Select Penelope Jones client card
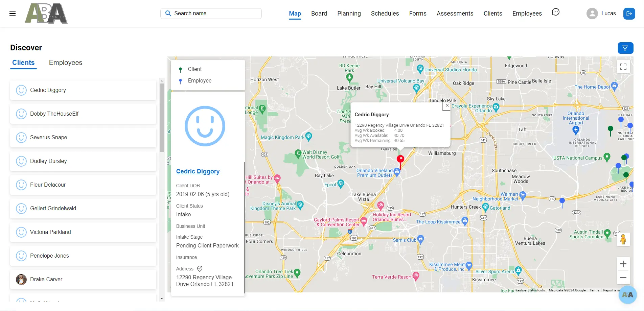The height and width of the screenshot is (311, 644). pos(83,256)
